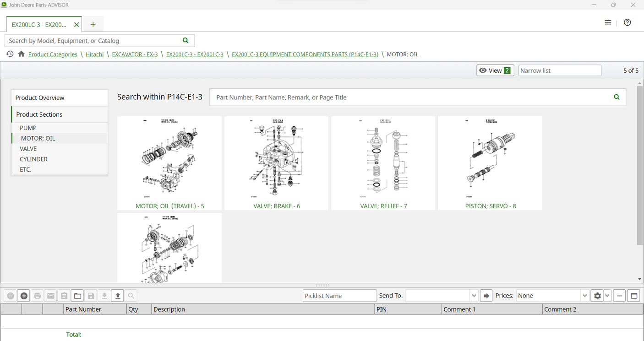Click the home icon in breadcrumb
The image size is (644, 341).
tap(21, 54)
